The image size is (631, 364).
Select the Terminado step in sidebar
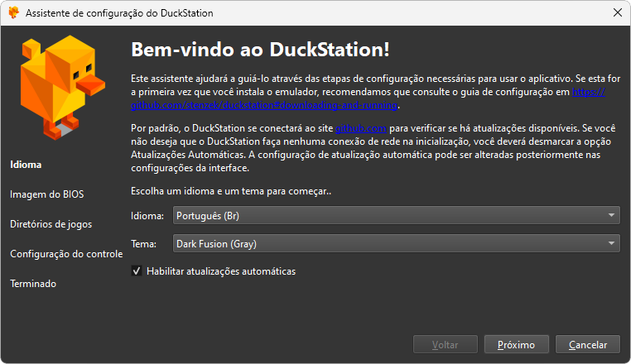click(33, 284)
